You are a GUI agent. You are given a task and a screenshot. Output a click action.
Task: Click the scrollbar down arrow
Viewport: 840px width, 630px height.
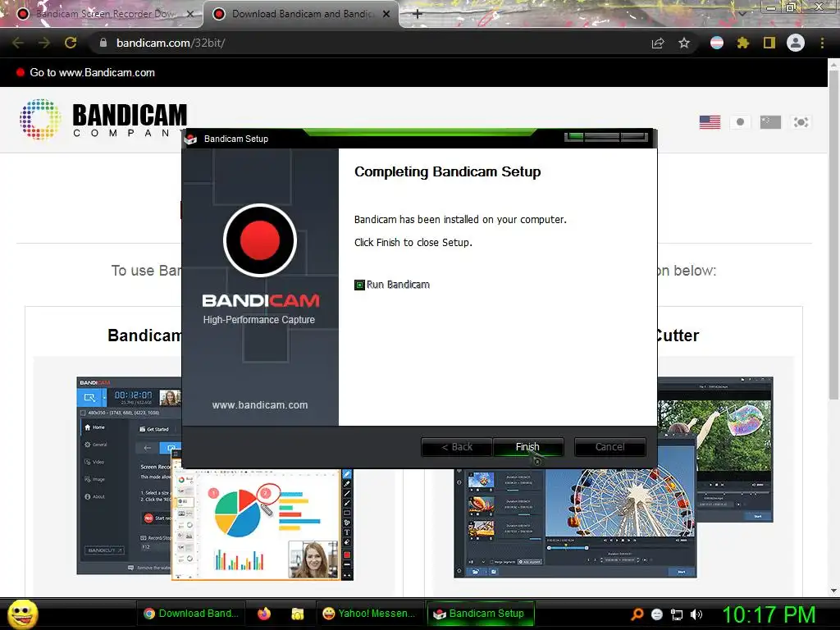click(x=833, y=591)
